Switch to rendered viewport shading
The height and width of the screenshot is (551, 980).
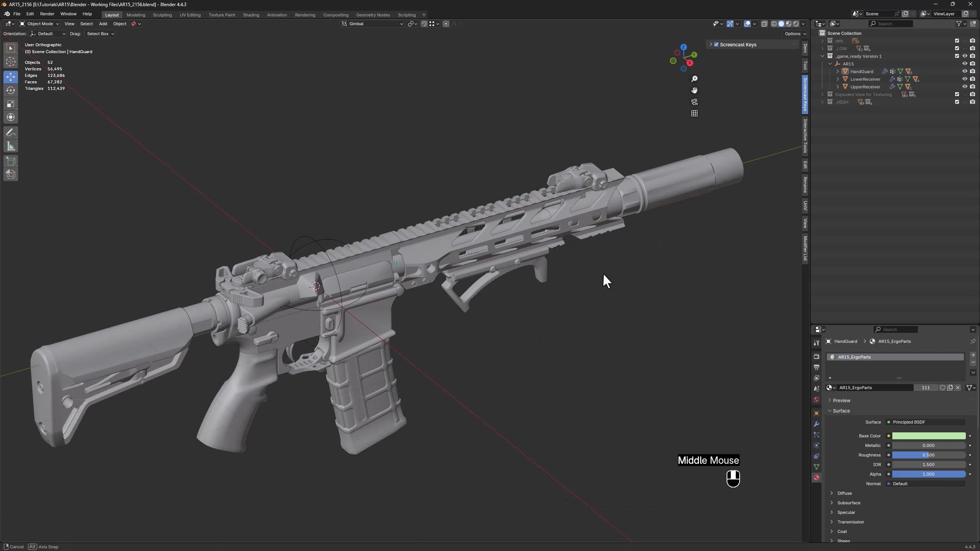coord(796,24)
